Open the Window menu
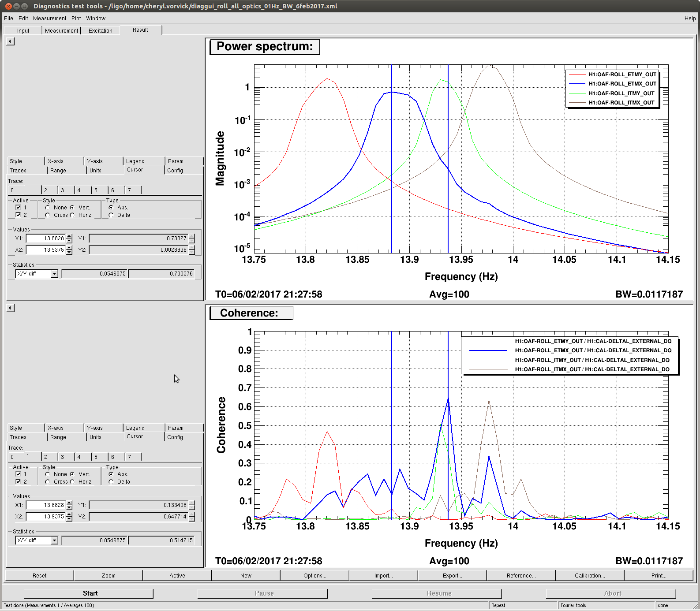The height and width of the screenshot is (611, 700). 96,19
